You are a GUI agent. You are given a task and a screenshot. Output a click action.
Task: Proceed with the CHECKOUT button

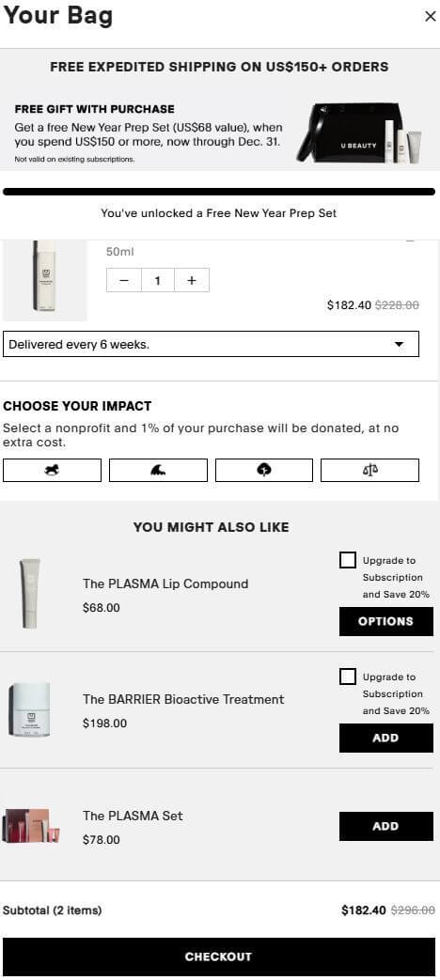219,957
